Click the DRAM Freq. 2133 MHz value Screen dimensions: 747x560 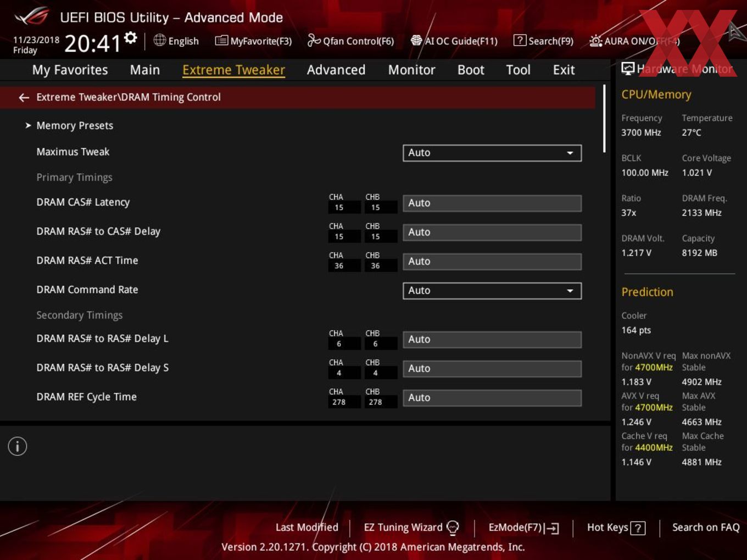701,212
